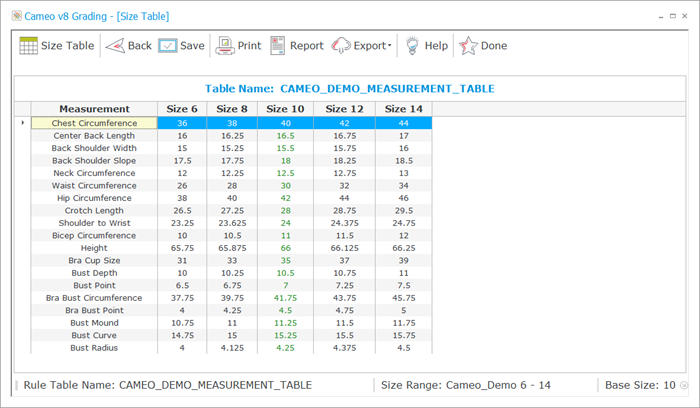Click Shoulder to Wrist Size 8 cell 23.625

pyautogui.click(x=232, y=223)
